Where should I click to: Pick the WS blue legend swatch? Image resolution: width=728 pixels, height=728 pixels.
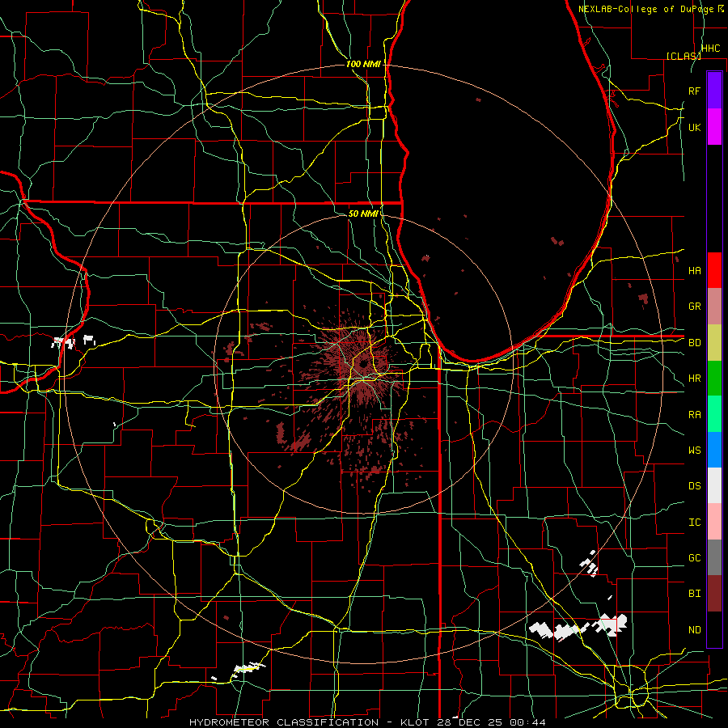714,450
